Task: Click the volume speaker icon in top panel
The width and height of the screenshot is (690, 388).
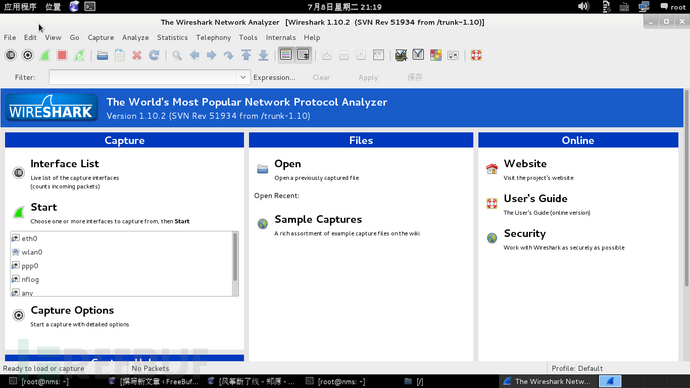Action: point(584,7)
